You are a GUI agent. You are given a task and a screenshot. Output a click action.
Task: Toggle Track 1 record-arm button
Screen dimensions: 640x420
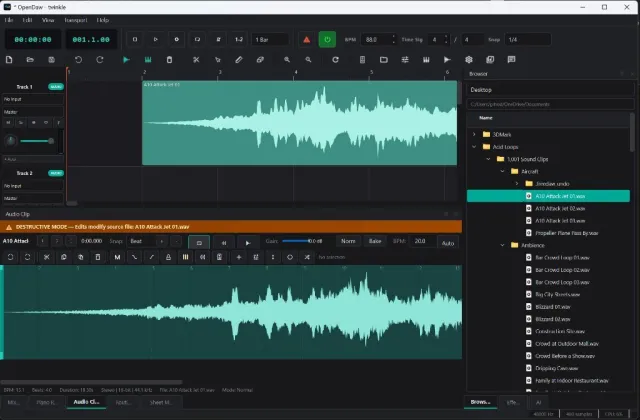pyautogui.click(x=33, y=122)
